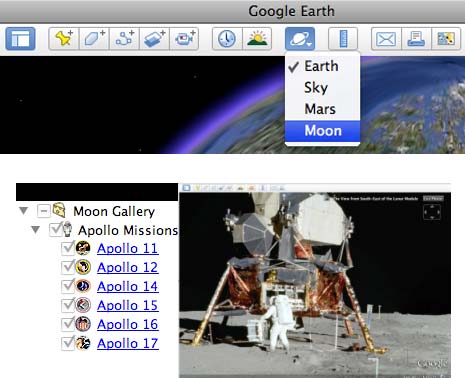The width and height of the screenshot is (465, 378).
Task: Add a path from the toolbar
Action: point(124,39)
